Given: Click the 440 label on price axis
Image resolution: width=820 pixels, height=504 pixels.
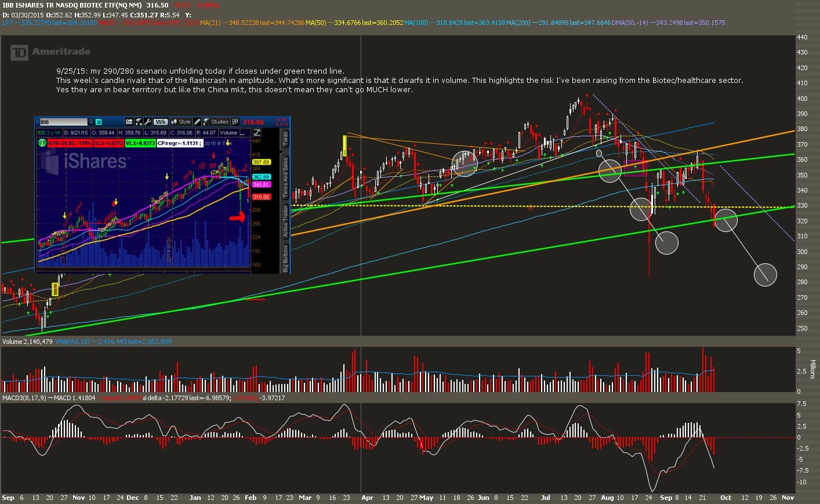Looking at the screenshot, I should tap(803, 37).
